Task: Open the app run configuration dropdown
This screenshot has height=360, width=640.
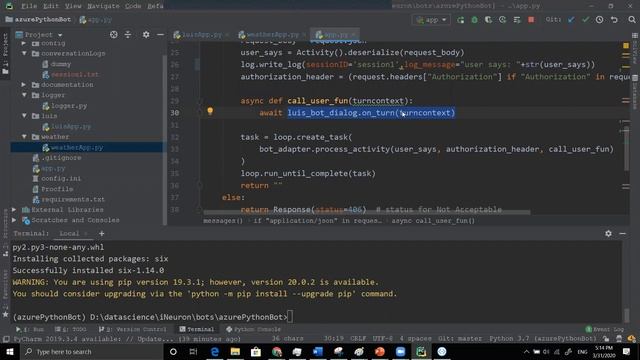Action: (x=431, y=20)
